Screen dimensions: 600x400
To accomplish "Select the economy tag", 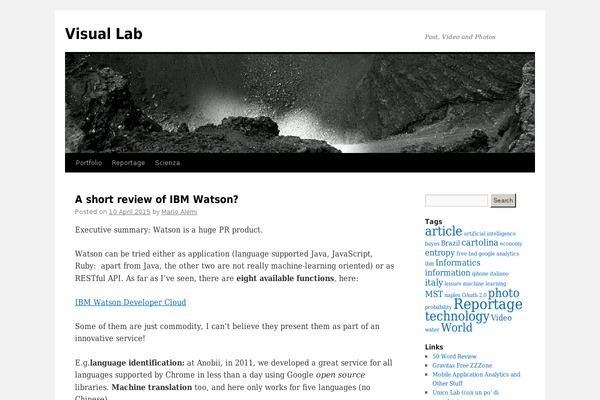I will coord(511,243).
